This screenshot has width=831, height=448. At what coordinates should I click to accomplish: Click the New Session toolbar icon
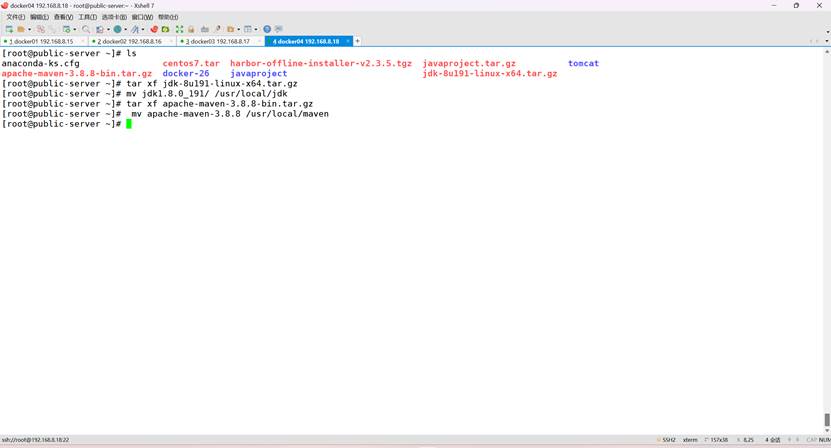coord(9,29)
